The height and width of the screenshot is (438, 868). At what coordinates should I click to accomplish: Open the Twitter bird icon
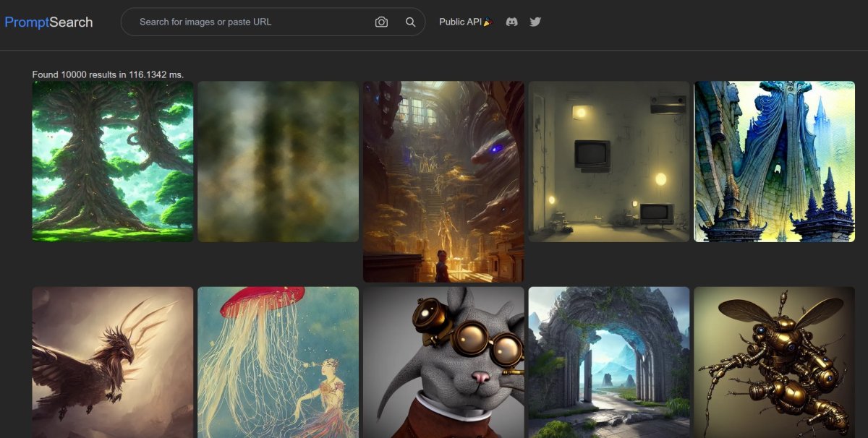point(535,22)
